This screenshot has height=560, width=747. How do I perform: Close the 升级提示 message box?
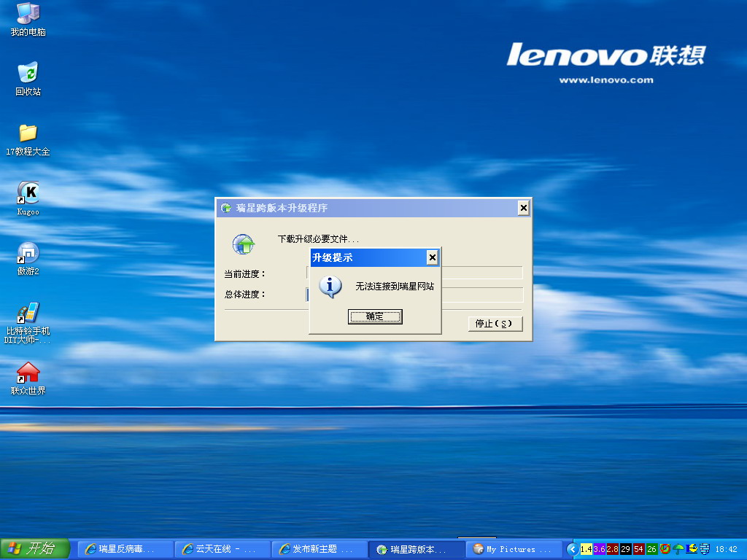coord(432,257)
